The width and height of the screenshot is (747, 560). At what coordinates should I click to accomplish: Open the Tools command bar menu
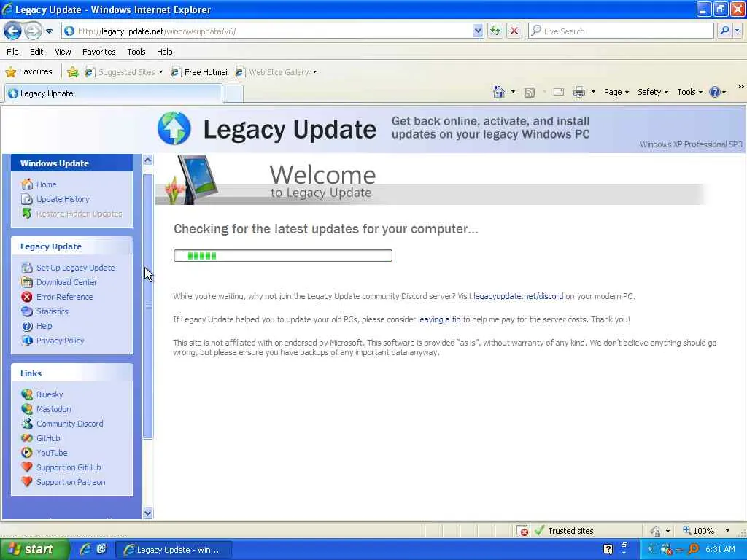(x=689, y=92)
